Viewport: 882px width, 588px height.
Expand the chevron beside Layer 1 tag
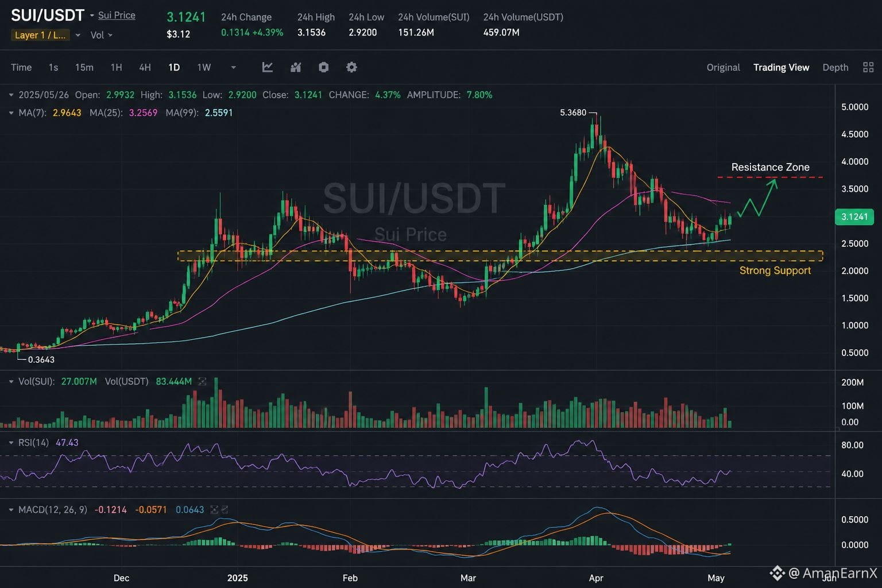click(x=78, y=35)
